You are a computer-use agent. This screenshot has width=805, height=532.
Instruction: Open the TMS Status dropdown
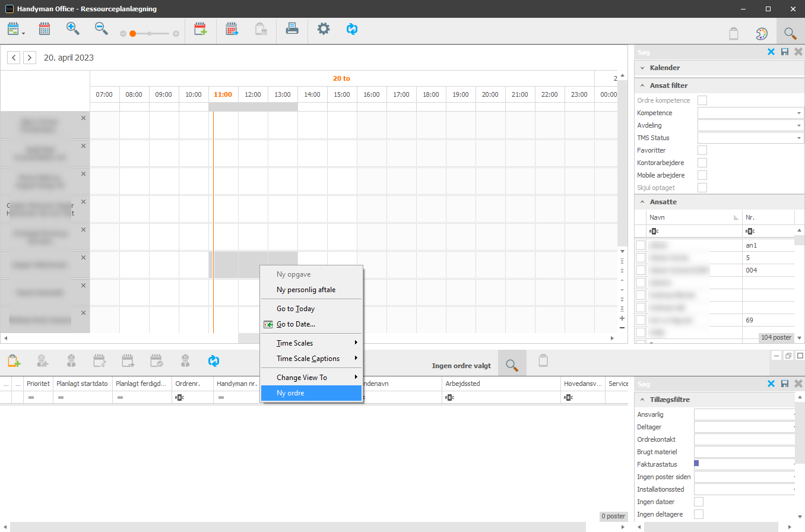tap(799, 138)
